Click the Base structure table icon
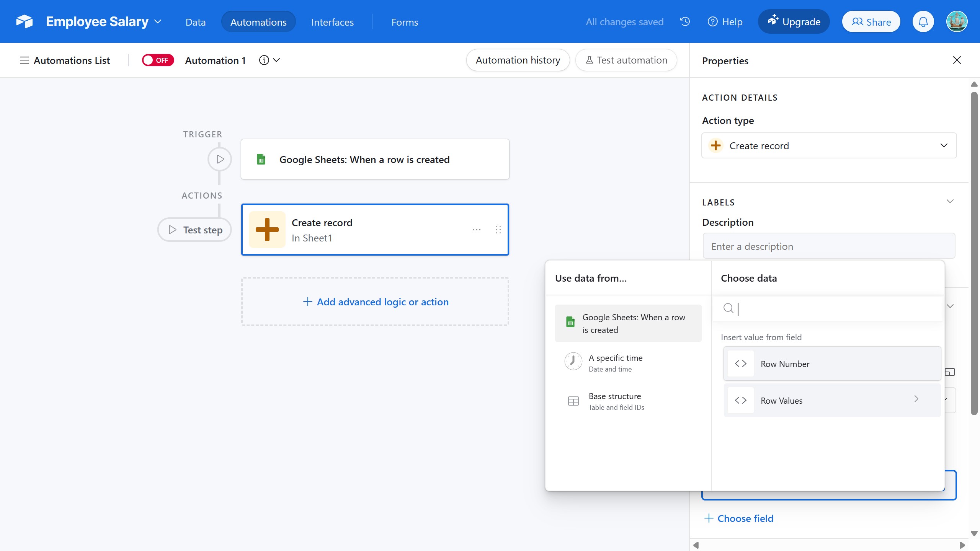Screen dimensions: 980x551 pos(573,401)
